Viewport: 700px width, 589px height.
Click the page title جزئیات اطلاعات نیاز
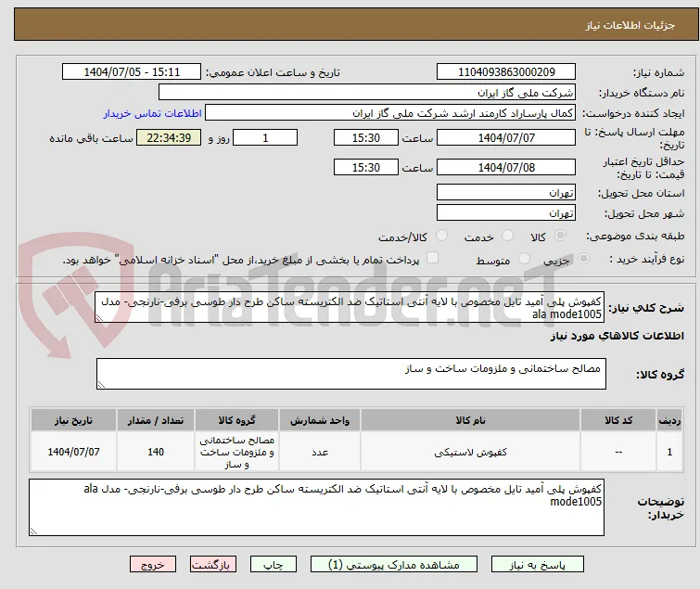(630, 25)
